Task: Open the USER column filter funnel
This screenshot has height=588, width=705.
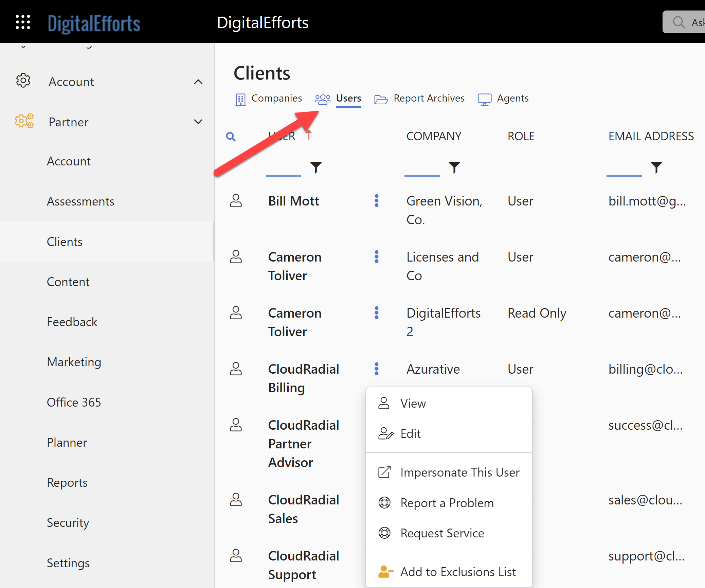Action: [x=316, y=167]
